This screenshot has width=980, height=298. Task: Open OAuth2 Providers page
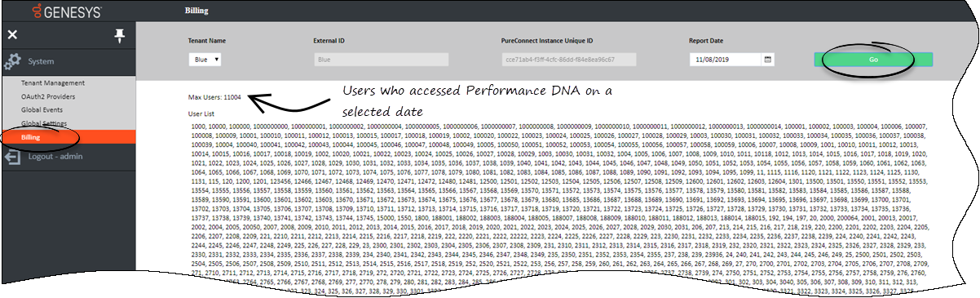[x=48, y=96]
